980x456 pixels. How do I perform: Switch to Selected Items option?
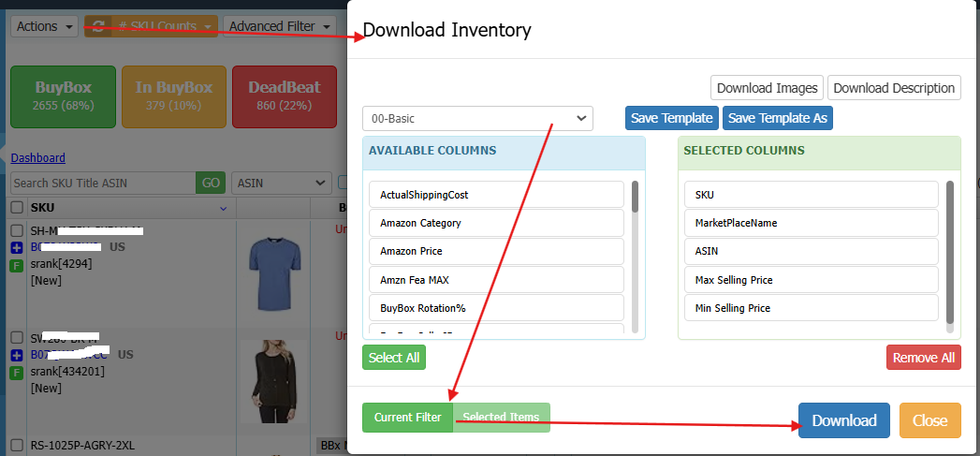tap(503, 418)
